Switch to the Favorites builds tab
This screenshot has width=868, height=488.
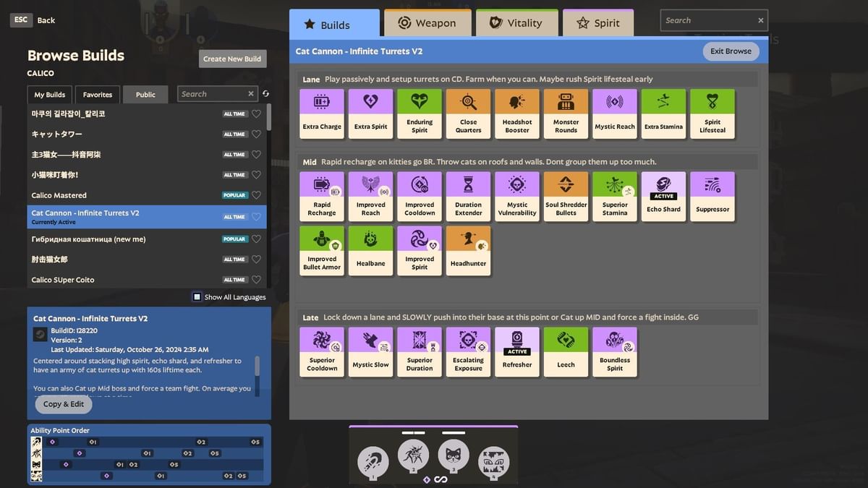[x=98, y=95]
